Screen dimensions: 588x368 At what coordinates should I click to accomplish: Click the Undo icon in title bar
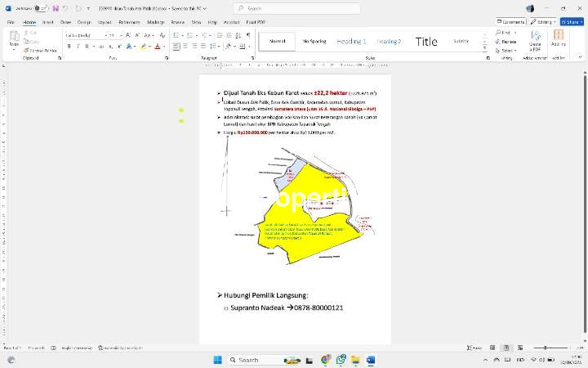coord(65,8)
